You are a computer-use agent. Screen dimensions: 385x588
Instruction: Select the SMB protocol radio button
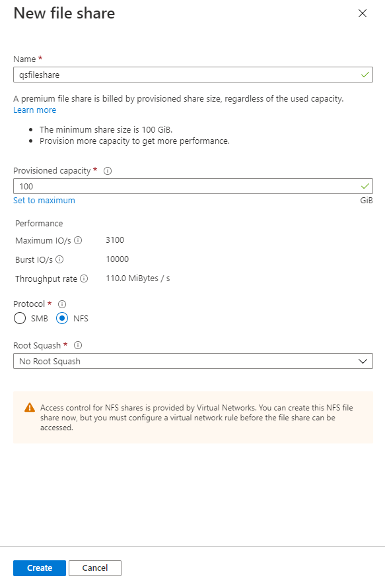point(20,318)
